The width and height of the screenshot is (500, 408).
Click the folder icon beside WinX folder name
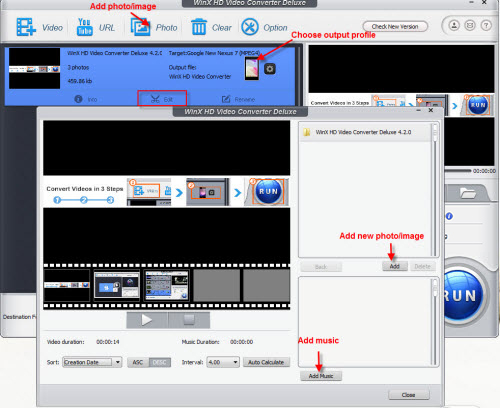pyautogui.click(x=307, y=132)
